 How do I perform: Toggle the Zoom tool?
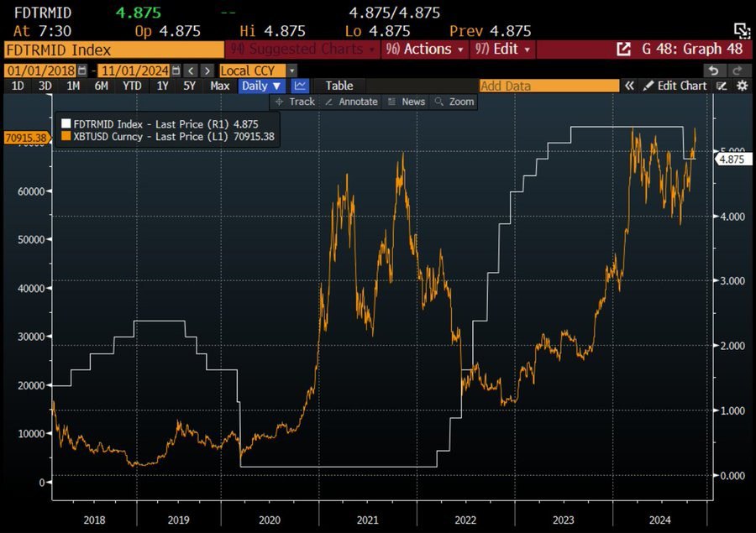(454, 102)
